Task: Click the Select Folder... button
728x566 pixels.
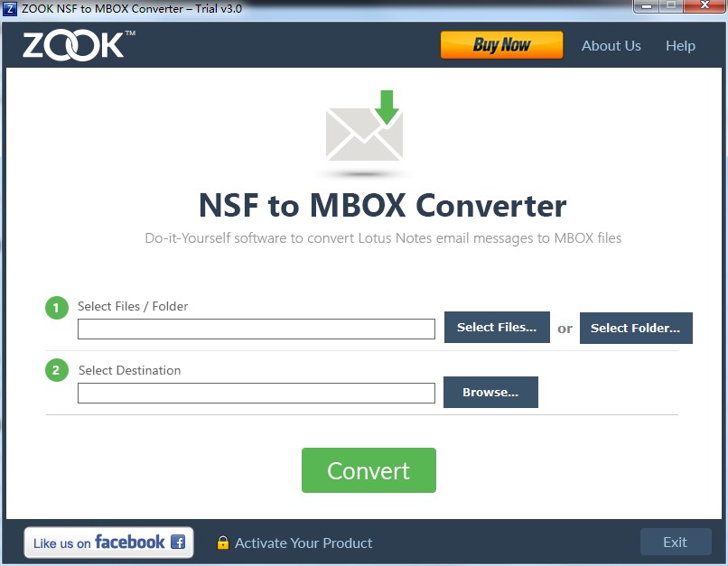Action: [636, 328]
